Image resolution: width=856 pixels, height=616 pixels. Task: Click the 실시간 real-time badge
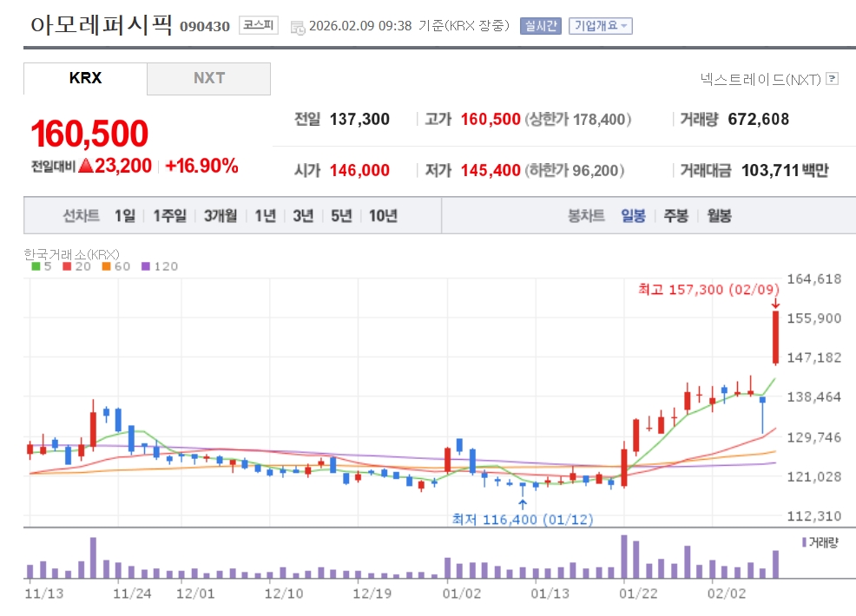click(x=540, y=26)
